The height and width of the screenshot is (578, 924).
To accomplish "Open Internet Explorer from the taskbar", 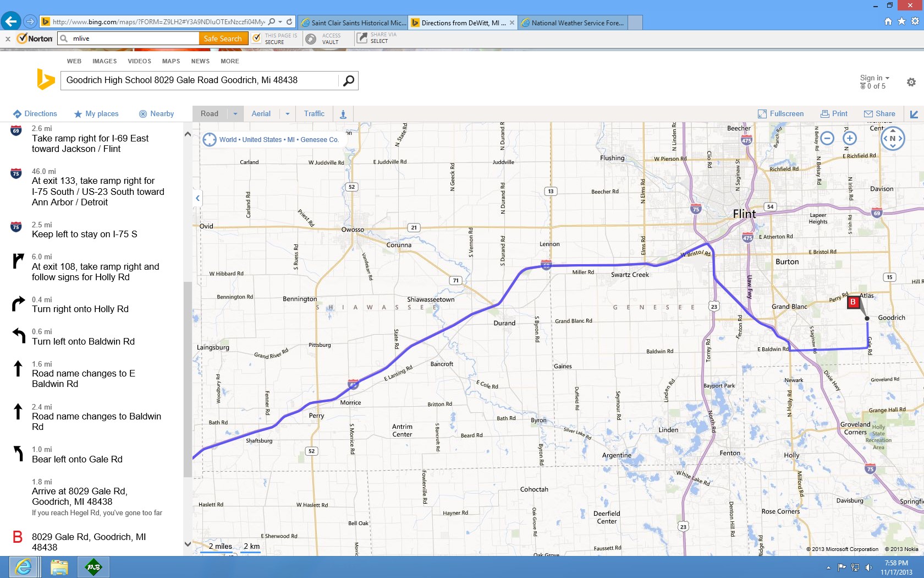I will tap(24, 566).
